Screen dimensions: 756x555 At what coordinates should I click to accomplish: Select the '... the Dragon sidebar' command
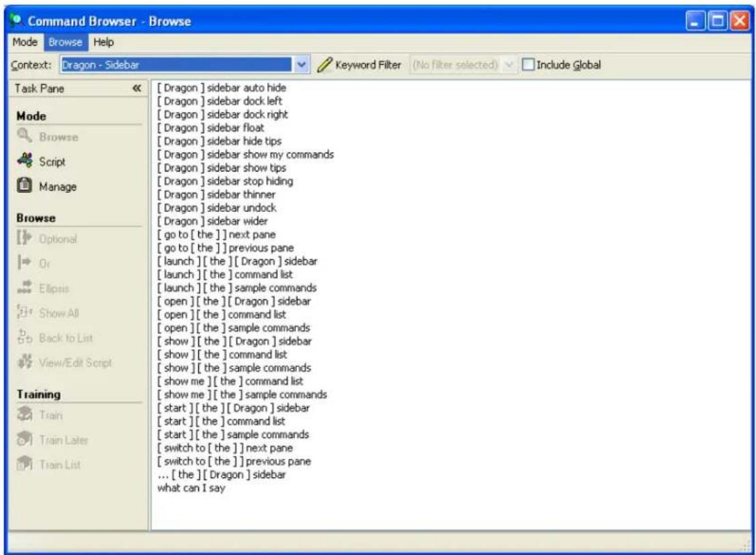pyautogui.click(x=221, y=475)
